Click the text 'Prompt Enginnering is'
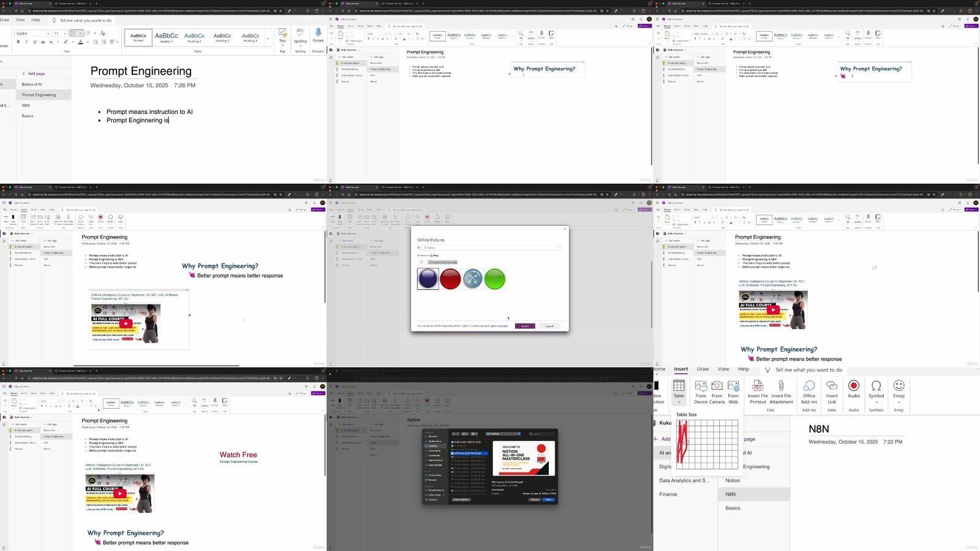980x551 pixels. click(137, 121)
